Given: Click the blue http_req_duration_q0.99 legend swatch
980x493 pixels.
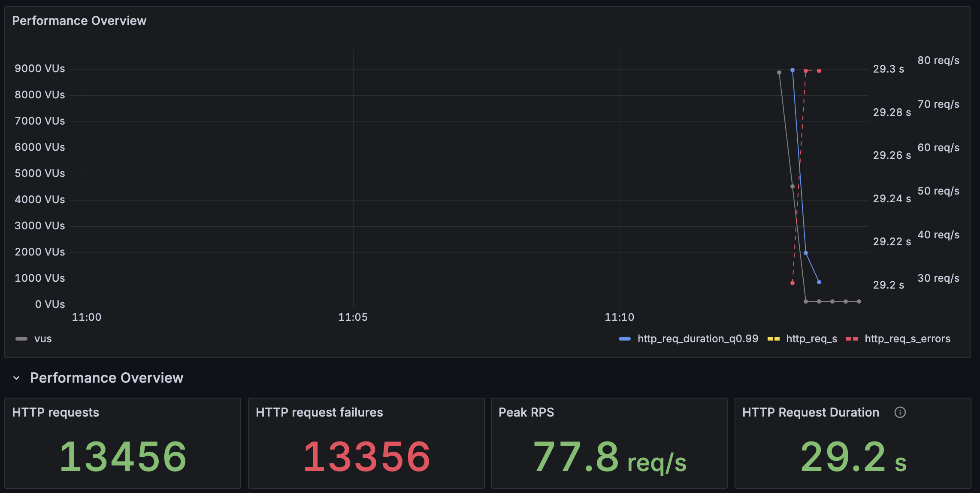Looking at the screenshot, I should pyautogui.click(x=624, y=339).
